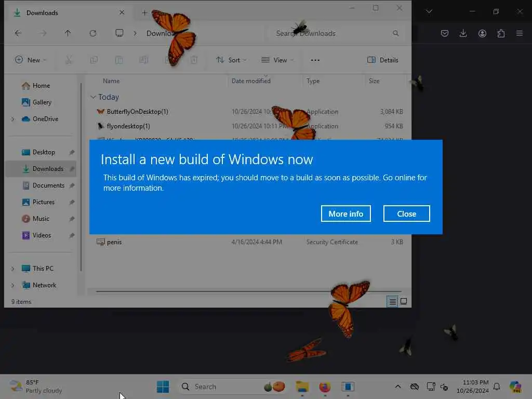Viewport: 532px width, 399px height.
Task: Sort by the Date modified column header
Action: [251, 81]
